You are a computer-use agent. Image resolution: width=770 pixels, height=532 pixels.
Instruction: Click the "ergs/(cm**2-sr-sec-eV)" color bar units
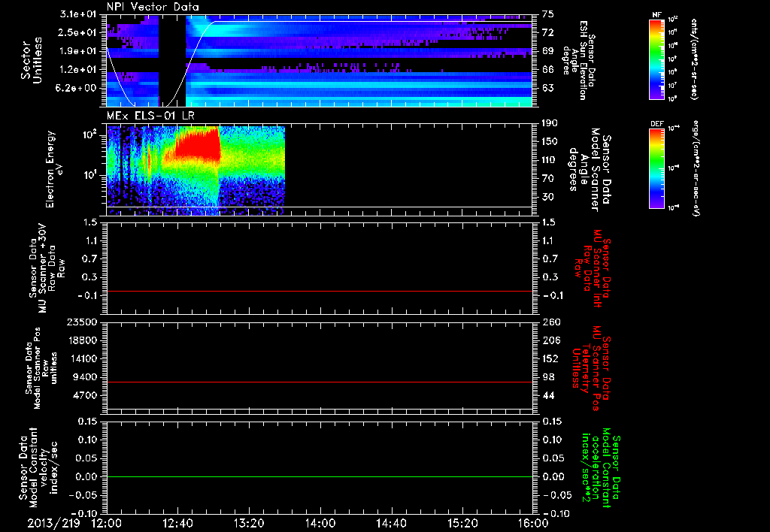(696, 168)
